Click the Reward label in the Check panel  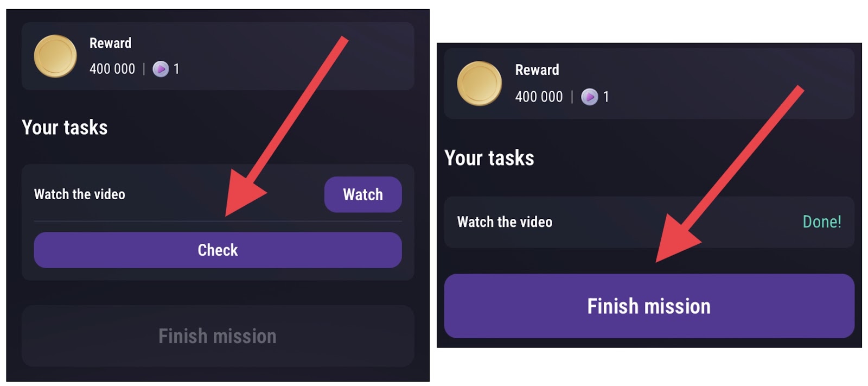point(111,43)
